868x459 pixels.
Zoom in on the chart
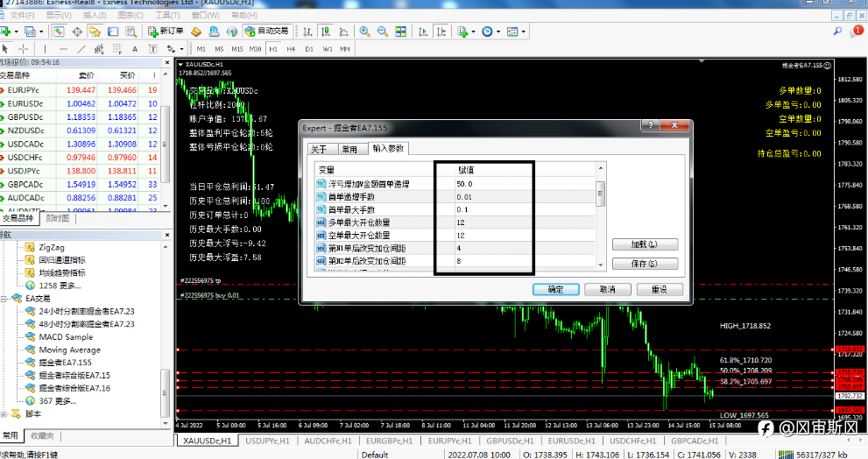(364, 32)
